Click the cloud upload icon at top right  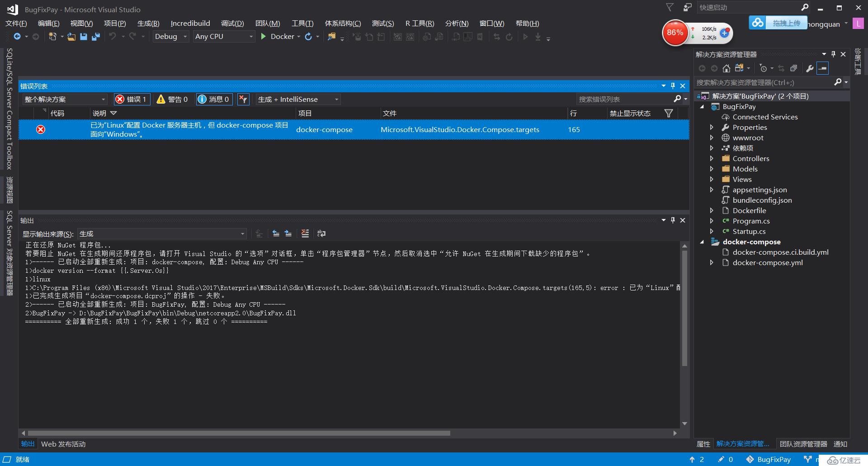point(758,22)
